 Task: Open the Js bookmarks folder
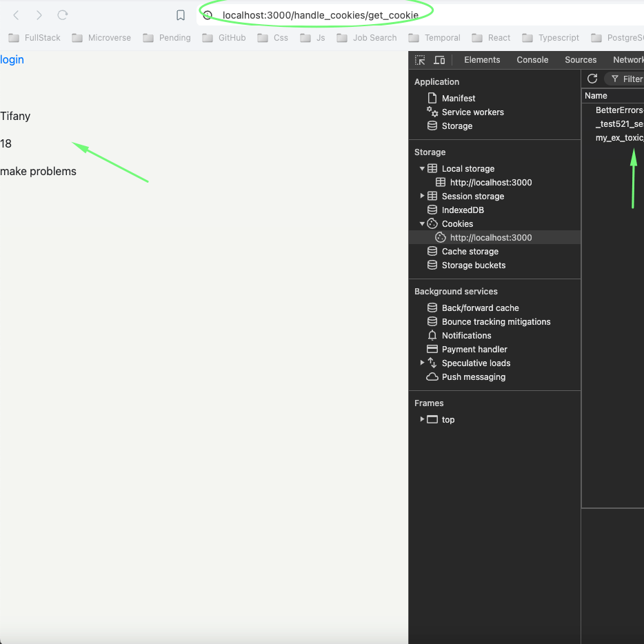tap(312, 38)
